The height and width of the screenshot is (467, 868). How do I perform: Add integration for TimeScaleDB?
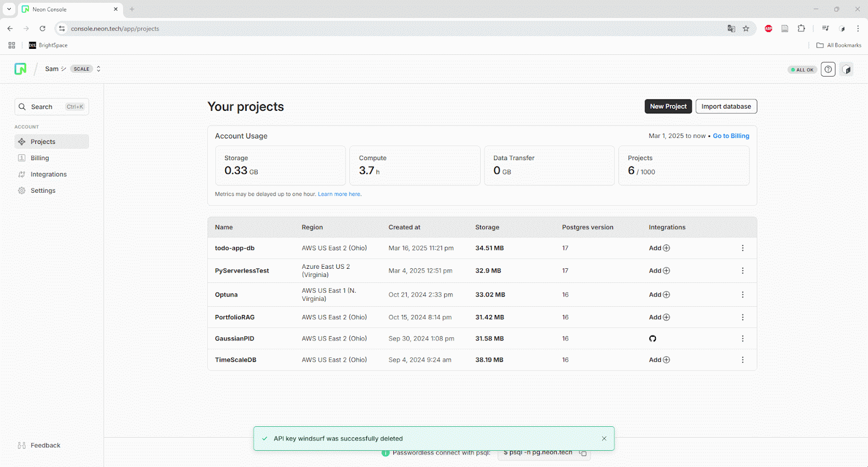(659, 360)
